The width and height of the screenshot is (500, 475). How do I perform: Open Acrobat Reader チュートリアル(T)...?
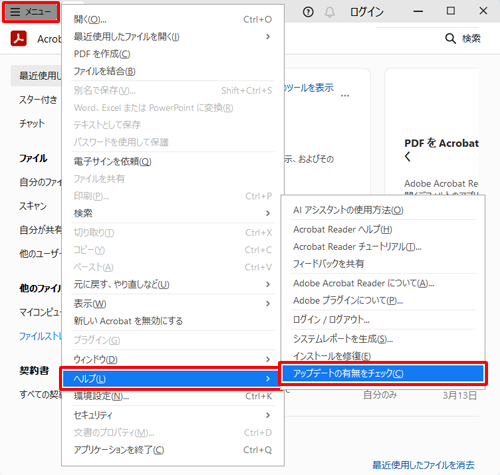pyautogui.click(x=383, y=247)
